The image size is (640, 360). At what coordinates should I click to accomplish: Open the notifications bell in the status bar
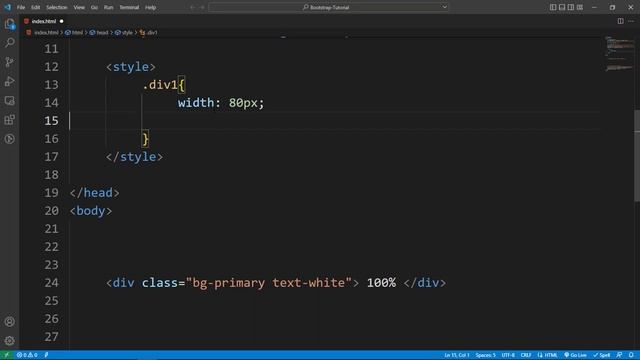coord(631,355)
